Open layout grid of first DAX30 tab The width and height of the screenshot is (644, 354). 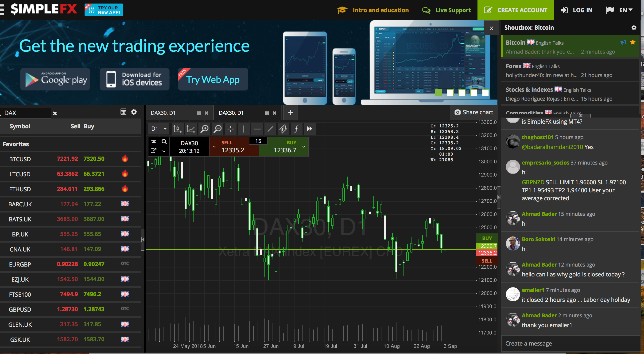[199, 113]
